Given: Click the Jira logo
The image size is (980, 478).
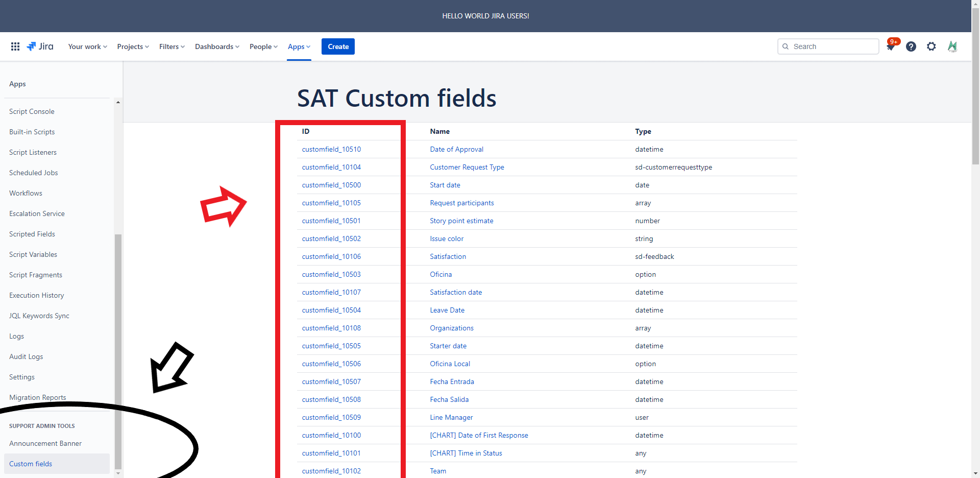Looking at the screenshot, I should 40,46.
